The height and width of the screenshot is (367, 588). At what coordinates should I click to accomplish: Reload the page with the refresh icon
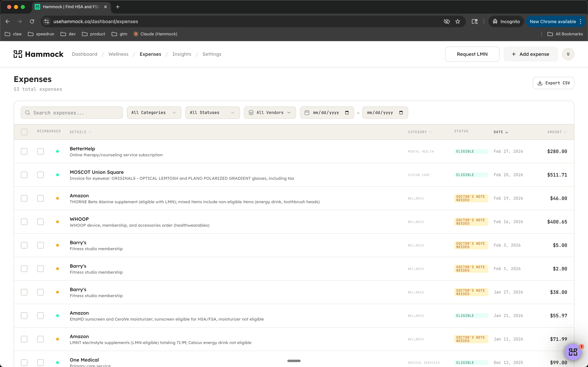32,21
